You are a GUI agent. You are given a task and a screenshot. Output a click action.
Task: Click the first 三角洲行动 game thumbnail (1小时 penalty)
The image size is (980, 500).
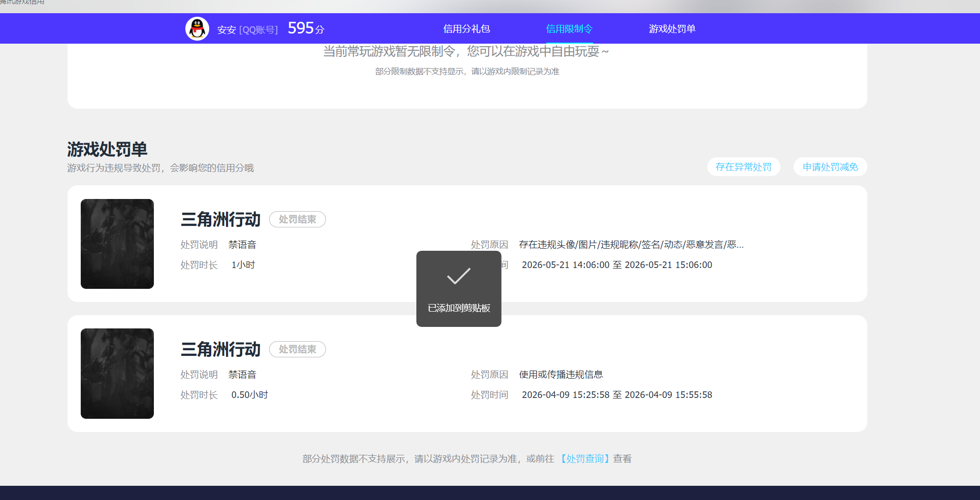click(117, 244)
